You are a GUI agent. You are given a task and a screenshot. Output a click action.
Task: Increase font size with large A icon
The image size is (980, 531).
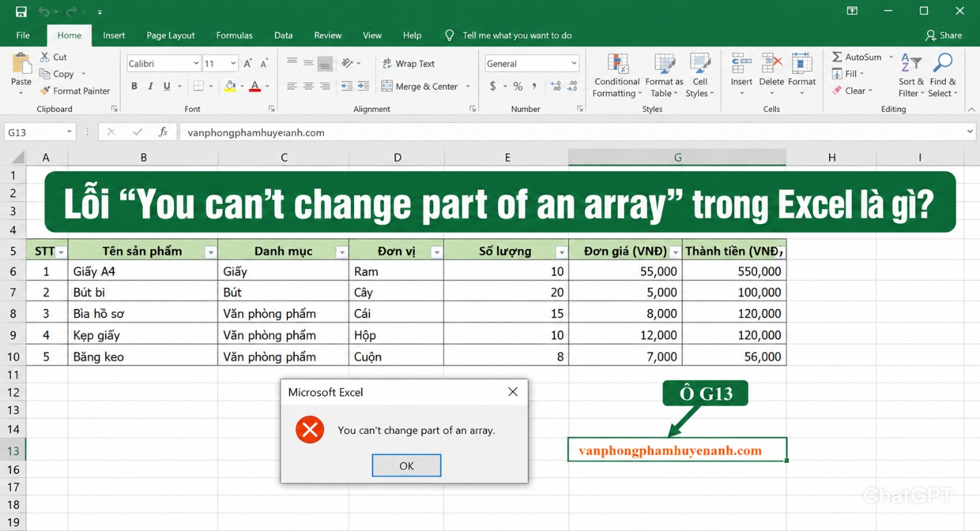[248, 63]
